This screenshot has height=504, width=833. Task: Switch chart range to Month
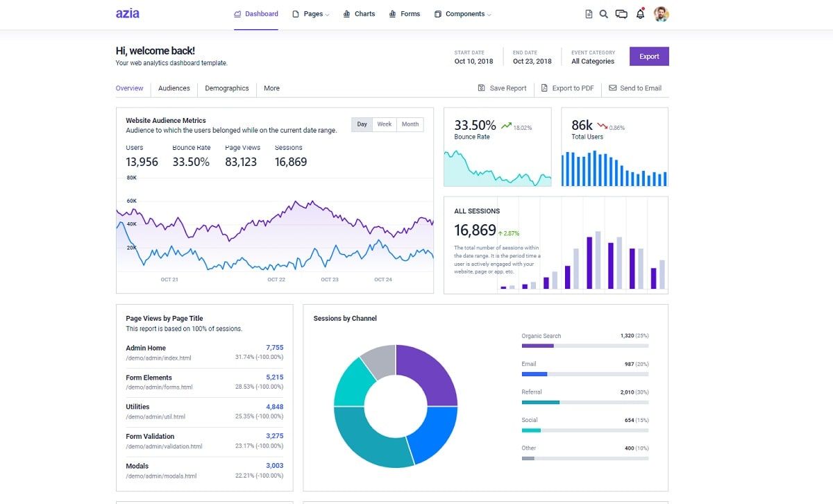[x=410, y=124]
